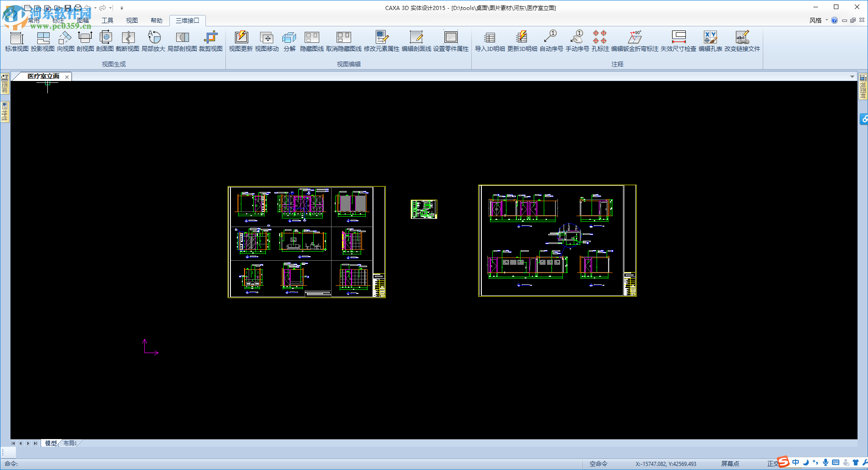Click the 屏幕点 snap mode in status bar
The image size is (868, 470).
[x=730, y=464]
